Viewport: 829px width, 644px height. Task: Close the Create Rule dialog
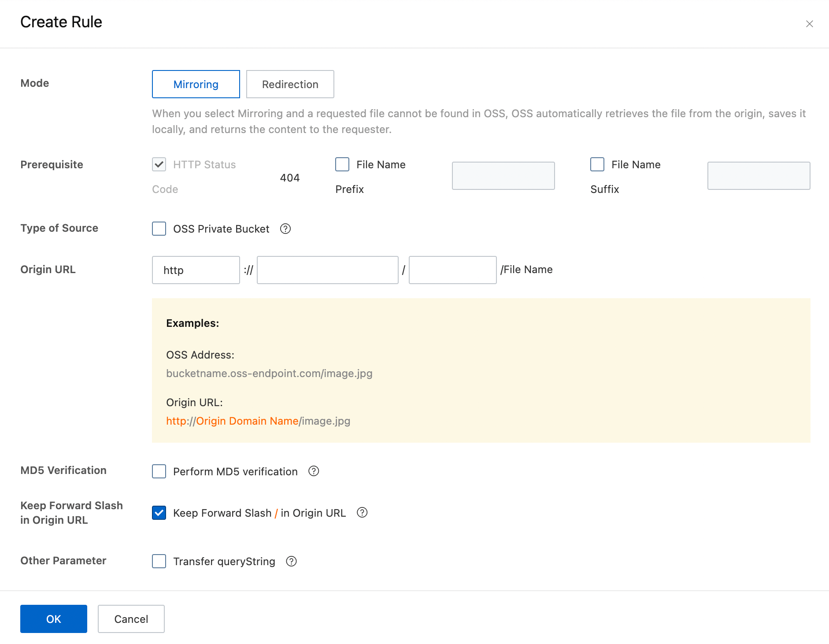tap(809, 24)
